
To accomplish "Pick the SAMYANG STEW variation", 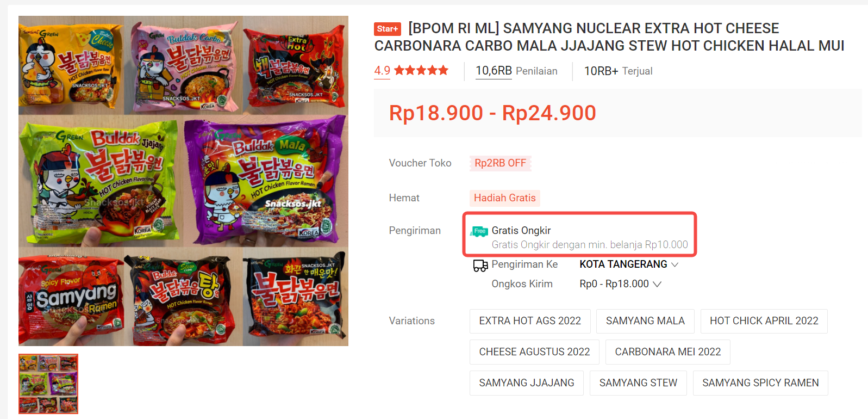I will click(638, 383).
